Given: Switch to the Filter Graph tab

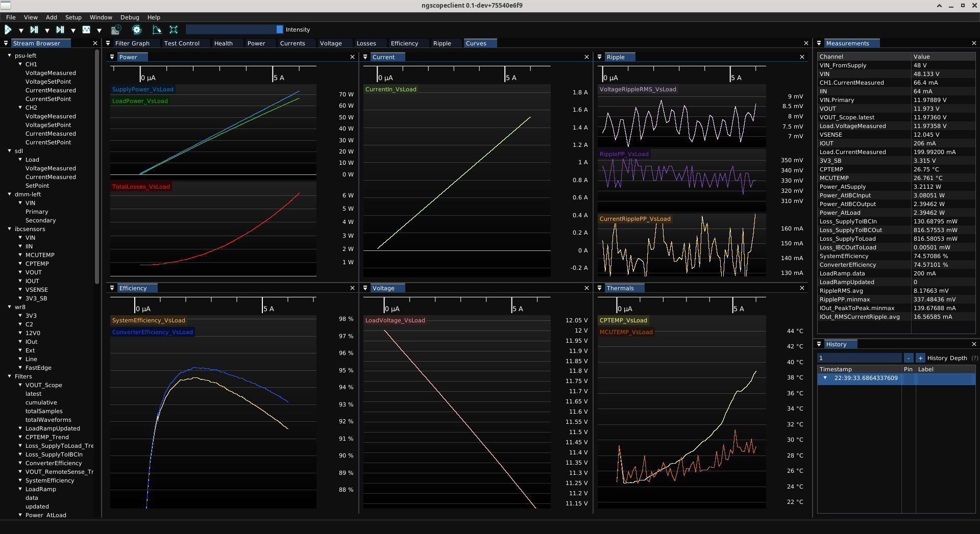Looking at the screenshot, I should tap(132, 43).
